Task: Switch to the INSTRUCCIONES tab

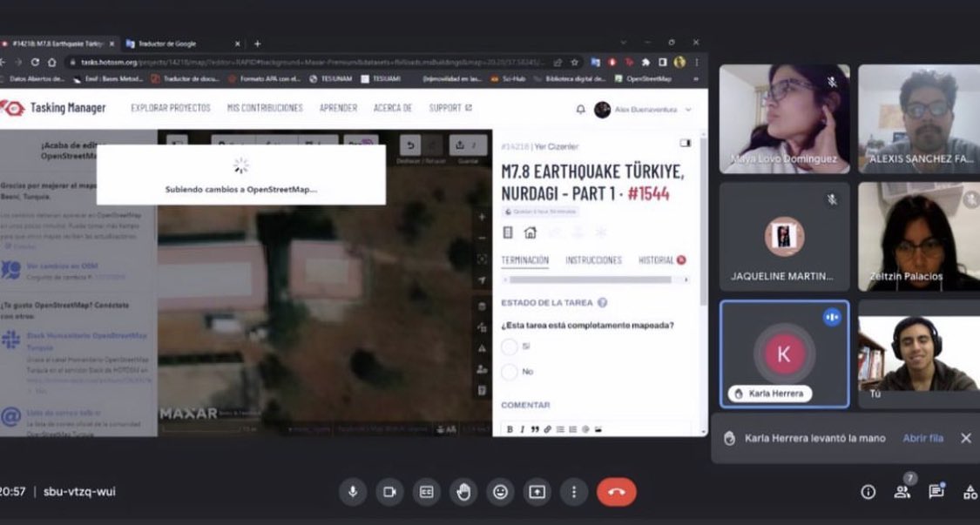Action: tap(592, 259)
